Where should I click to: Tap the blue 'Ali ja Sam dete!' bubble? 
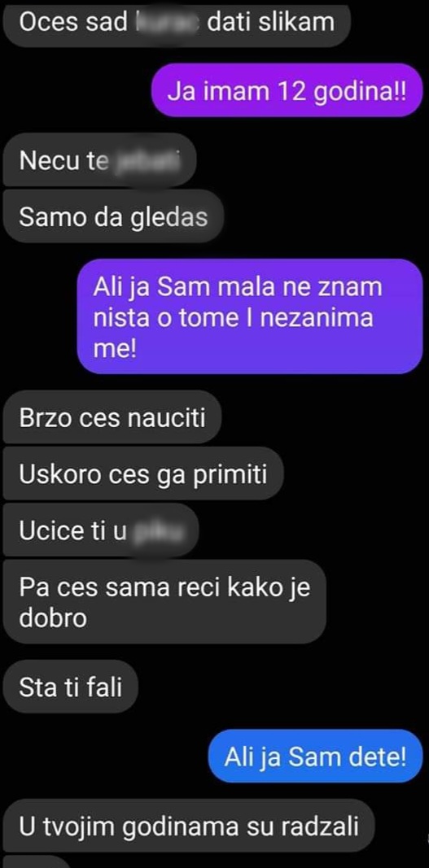pyautogui.click(x=315, y=757)
